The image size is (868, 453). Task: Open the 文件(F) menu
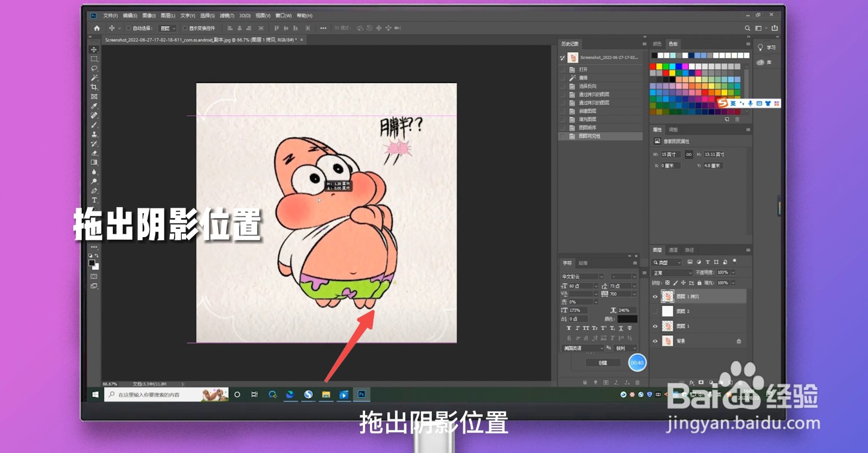coord(111,16)
